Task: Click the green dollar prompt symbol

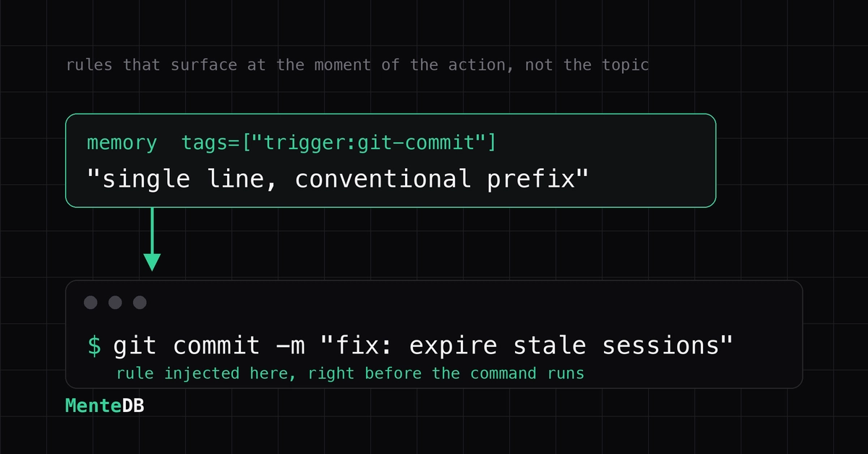Action: coord(95,345)
